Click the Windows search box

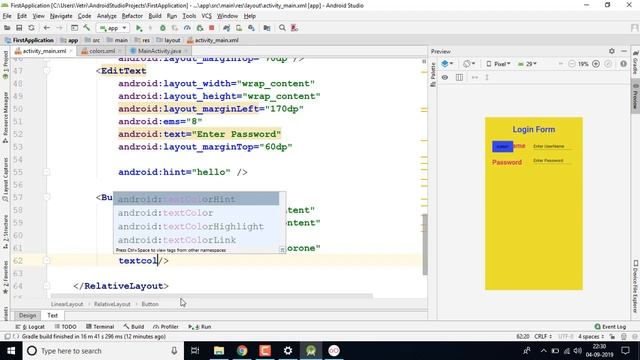point(103,351)
